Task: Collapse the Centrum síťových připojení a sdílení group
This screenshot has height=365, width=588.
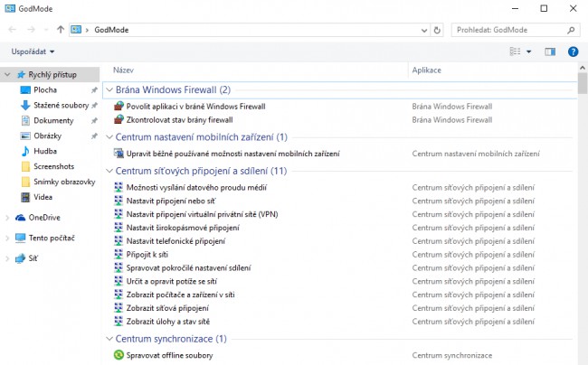Action: click(109, 171)
